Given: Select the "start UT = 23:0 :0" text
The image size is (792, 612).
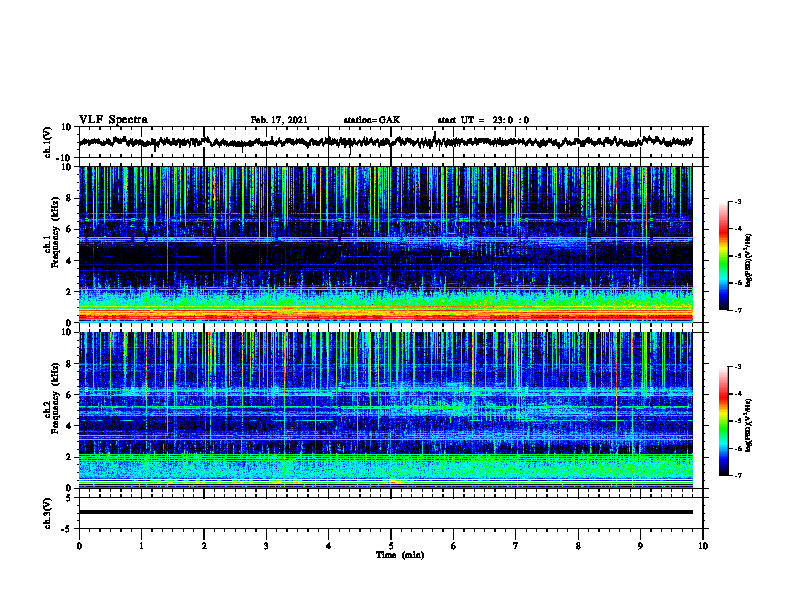Looking at the screenshot, I should point(483,120).
